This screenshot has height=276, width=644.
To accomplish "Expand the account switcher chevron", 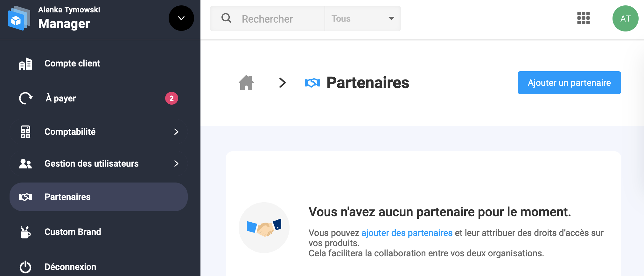I will click(181, 18).
